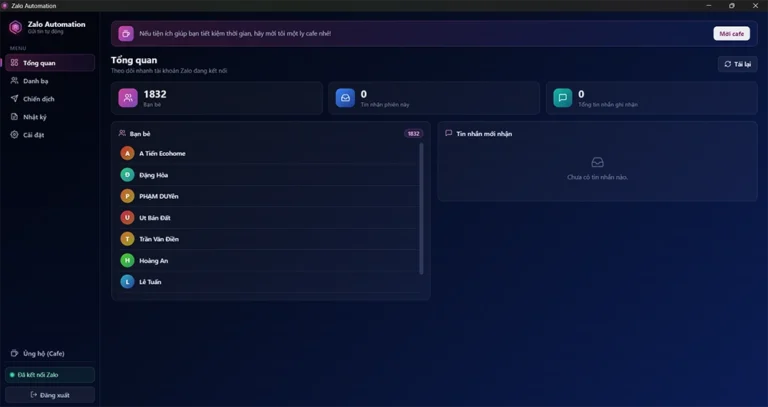Open Cài đặt settings
This screenshot has width=768, height=407.
(50, 135)
